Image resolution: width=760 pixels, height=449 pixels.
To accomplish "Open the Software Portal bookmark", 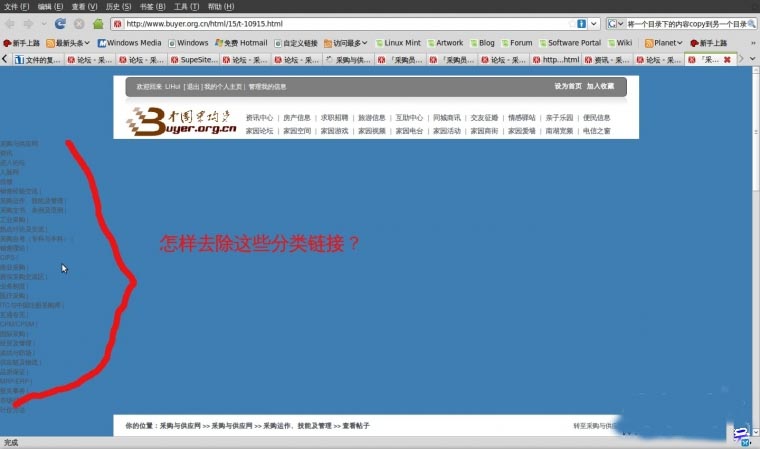I will coord(570,43).
